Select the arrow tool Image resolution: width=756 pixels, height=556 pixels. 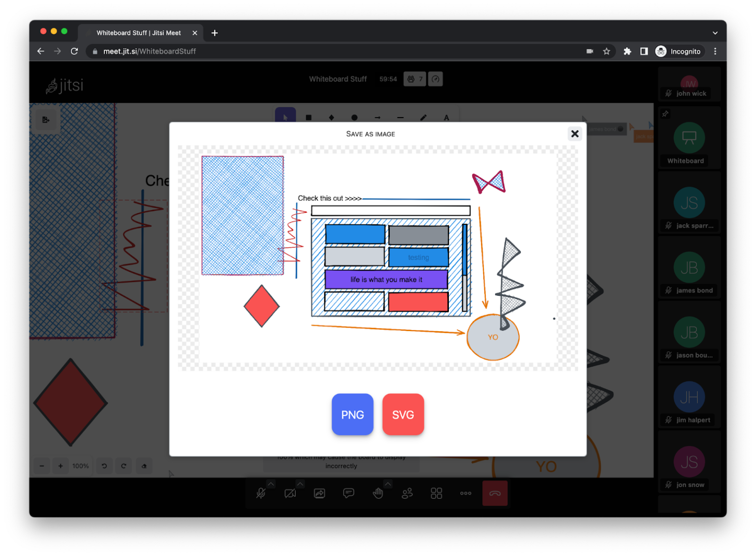point(378,117)
